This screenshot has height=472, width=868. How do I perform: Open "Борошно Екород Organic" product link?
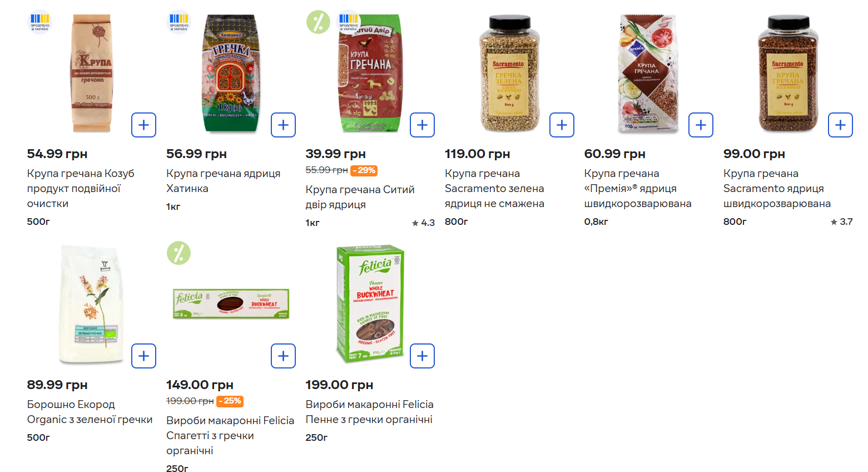[x=90, y=412]
